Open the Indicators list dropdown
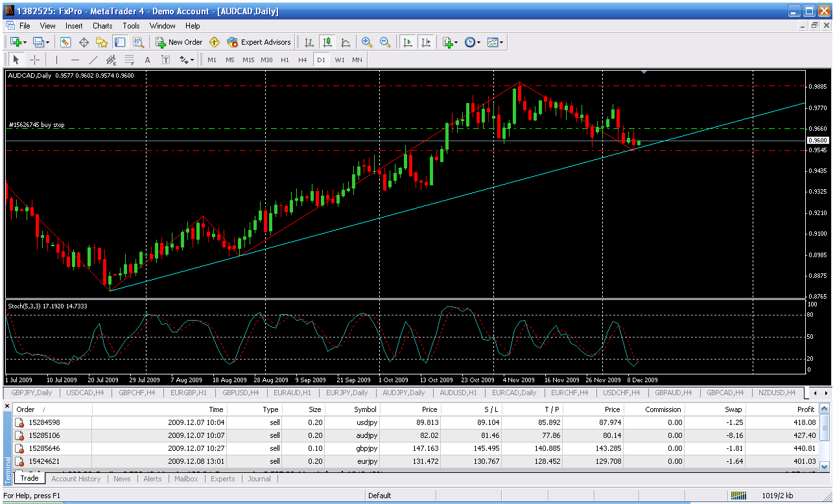835x504 pixels. [450, 42]
